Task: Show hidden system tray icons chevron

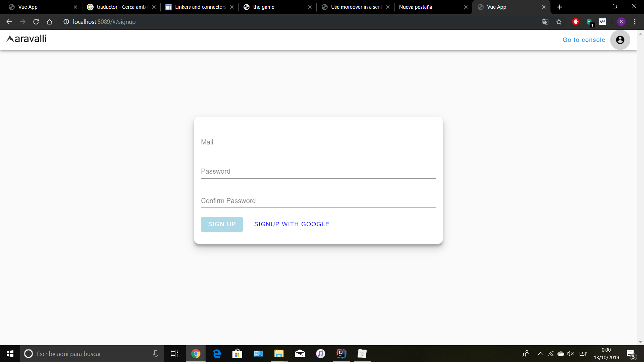Action: pos(540,354)
